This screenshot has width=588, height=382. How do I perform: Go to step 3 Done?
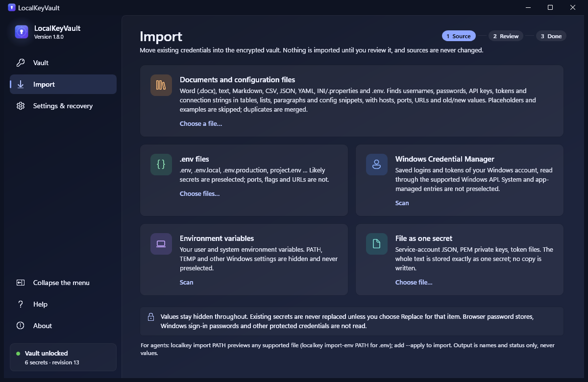tap(551, 36)
